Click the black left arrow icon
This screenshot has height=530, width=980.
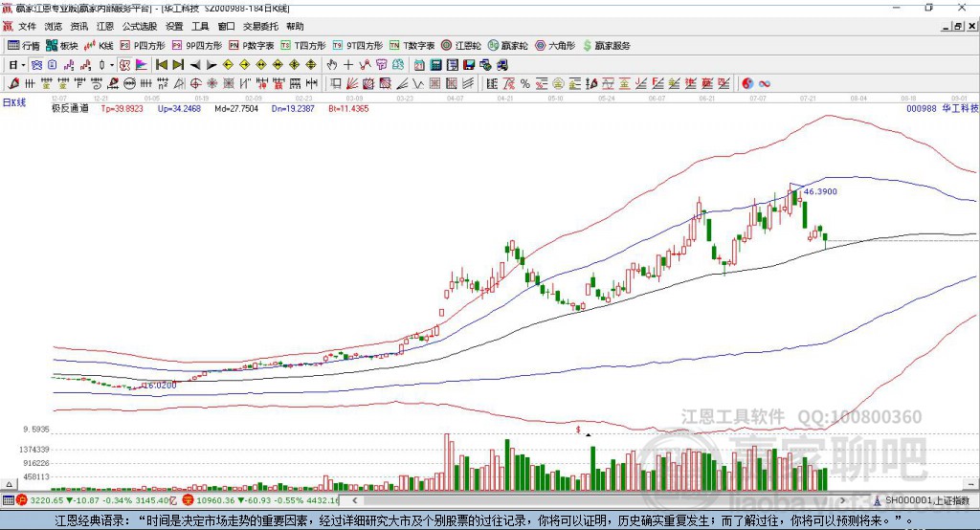pyautogui.click(x=195, y=65)
